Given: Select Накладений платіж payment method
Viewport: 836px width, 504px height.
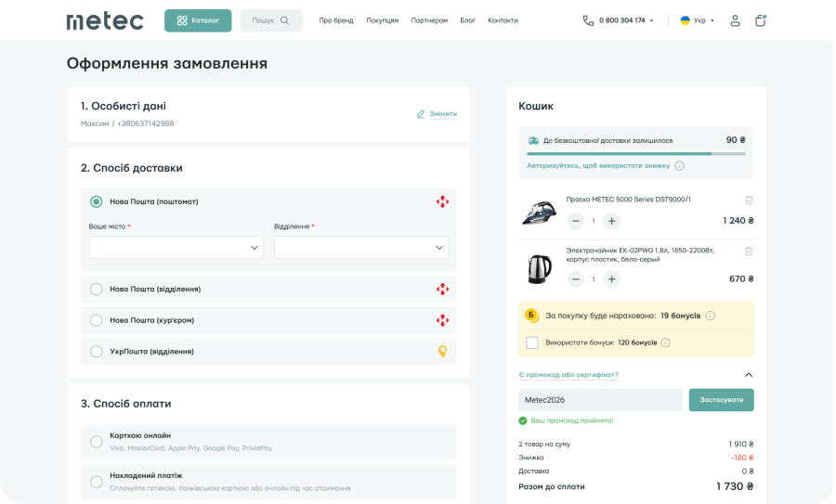Looking at the screenshot, I should (96, 482).
